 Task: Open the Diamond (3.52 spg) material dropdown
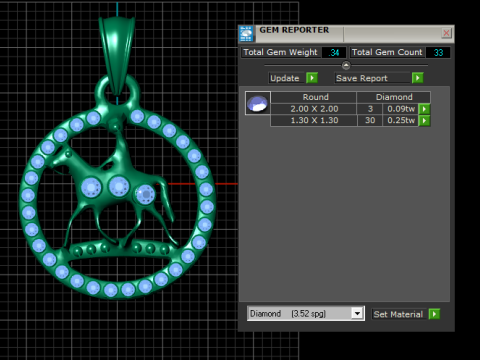(x=306, y=314)
